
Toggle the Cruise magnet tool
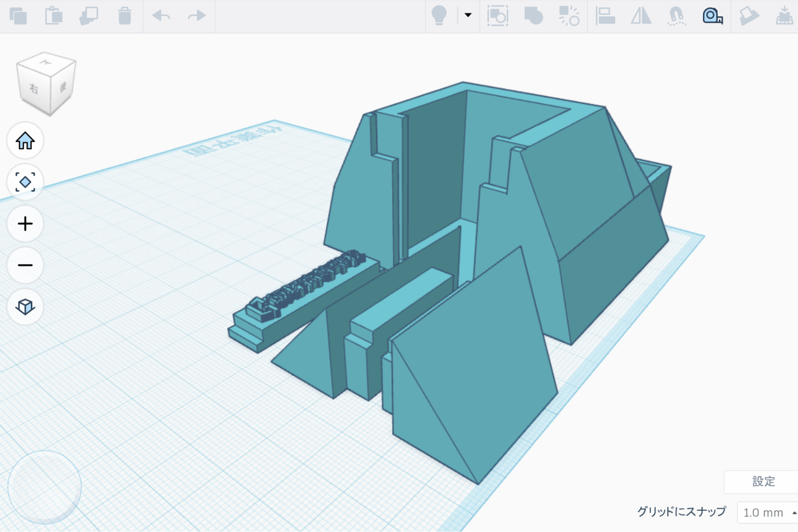tap(677, 16)
